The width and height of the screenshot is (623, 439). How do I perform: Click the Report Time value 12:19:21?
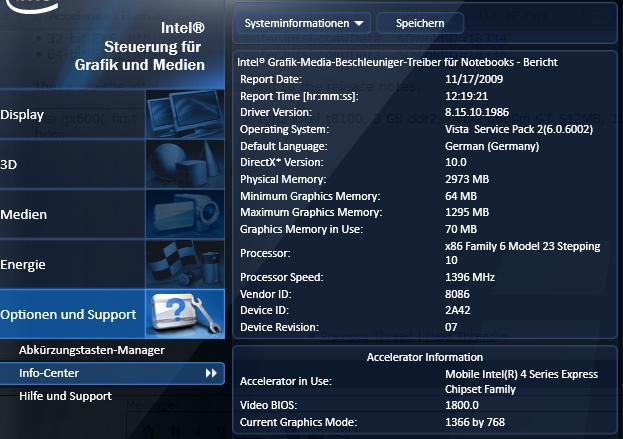tap(466, 96)
